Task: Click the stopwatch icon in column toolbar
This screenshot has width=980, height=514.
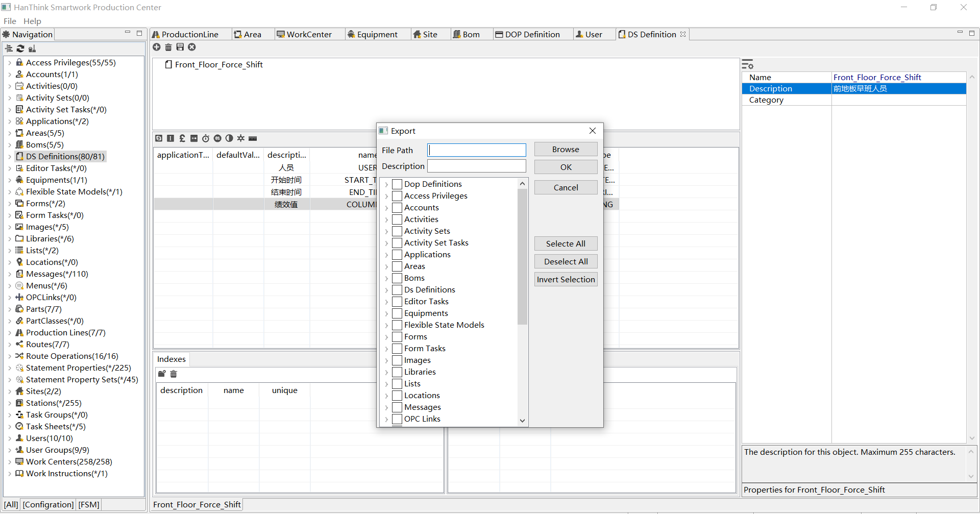Action: tap(206, 138)
